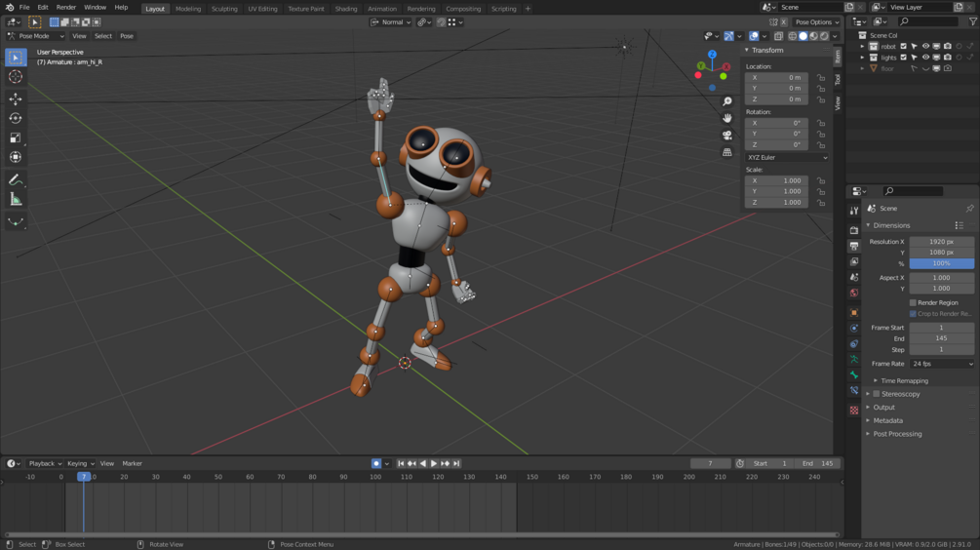Select the Breakdowner pose tool
Image resolution: width=980 pixels, height=550 pixels.
coord(16,222)
